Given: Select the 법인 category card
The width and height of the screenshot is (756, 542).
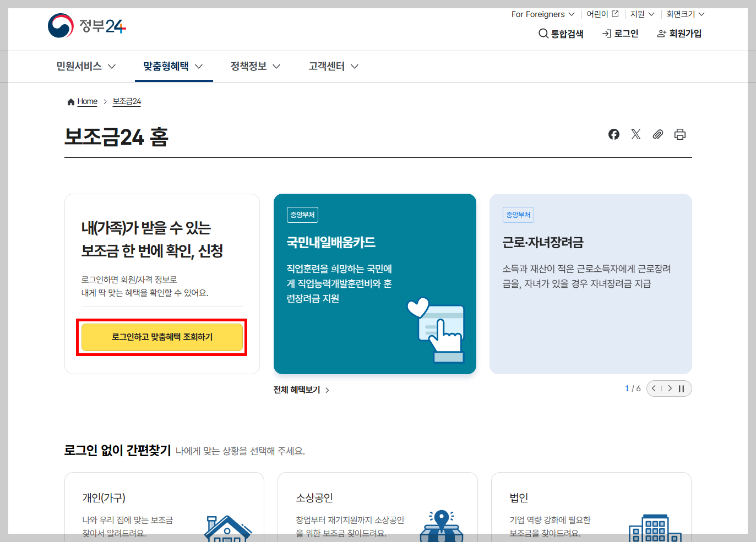Looking at the screenshot, I should click(591, 506).
